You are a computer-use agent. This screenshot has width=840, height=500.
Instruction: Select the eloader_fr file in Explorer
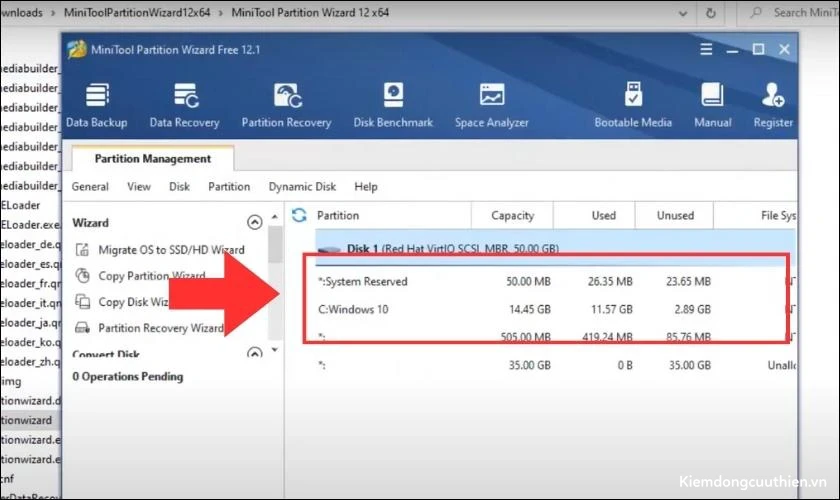(x=31, y=283)
